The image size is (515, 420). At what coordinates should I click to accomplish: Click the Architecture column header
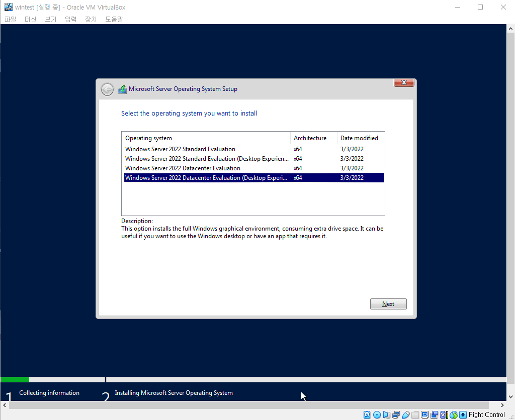314,138
